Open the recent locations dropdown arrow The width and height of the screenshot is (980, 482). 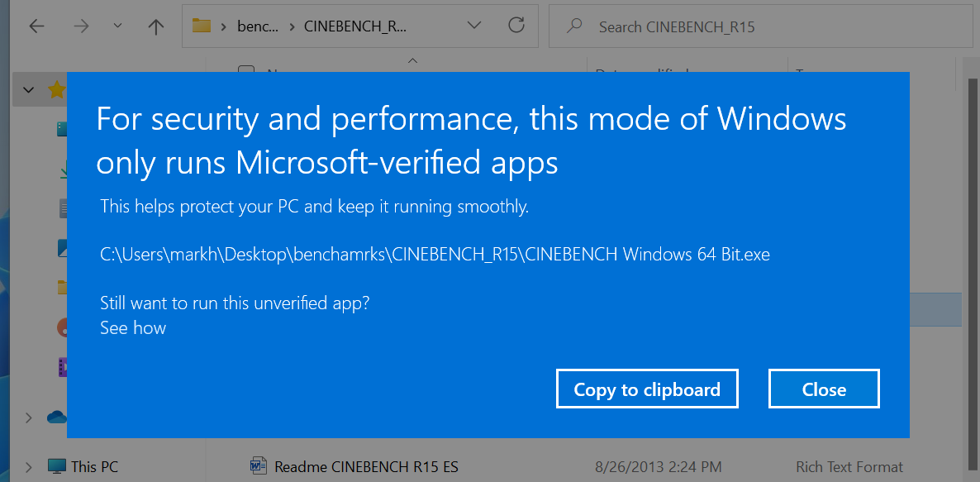[117, 26]
